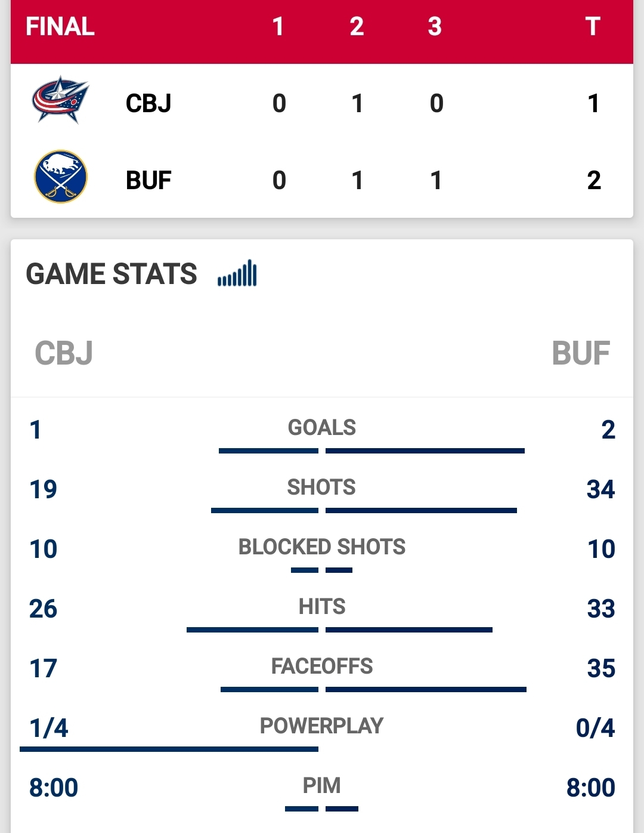Select the BUF team name in scoreboard

148,180
